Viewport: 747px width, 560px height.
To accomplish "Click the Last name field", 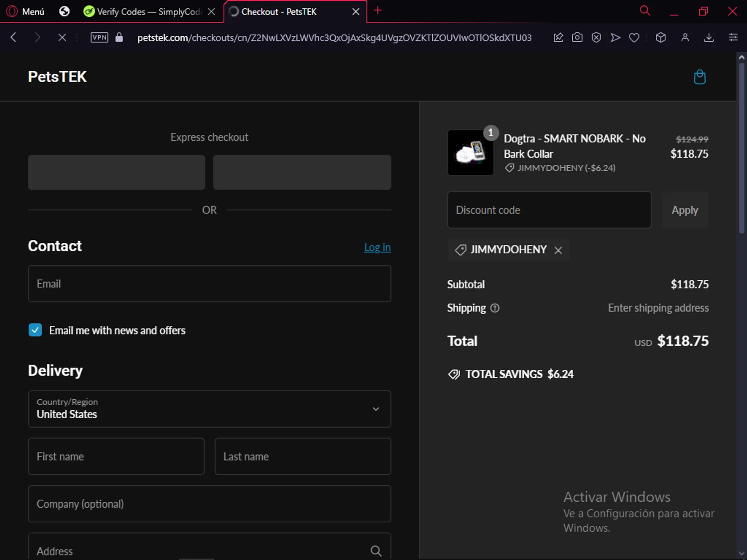I will [x=303, y=456].
